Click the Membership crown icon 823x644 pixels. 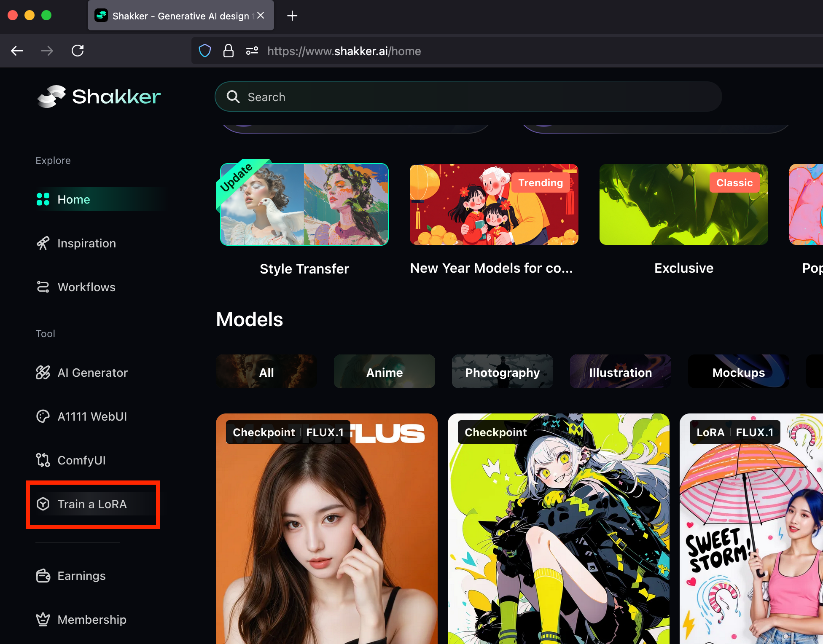[x=43, y=620]
